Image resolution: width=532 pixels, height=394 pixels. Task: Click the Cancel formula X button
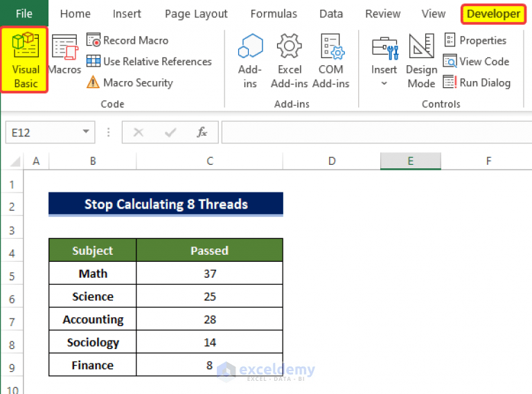(139, 132)
